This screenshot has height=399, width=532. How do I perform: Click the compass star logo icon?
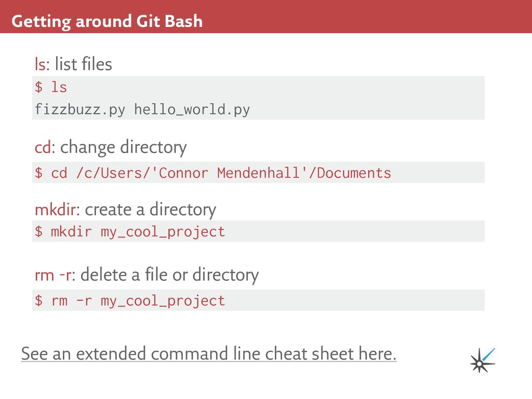(x=482, y=360)
